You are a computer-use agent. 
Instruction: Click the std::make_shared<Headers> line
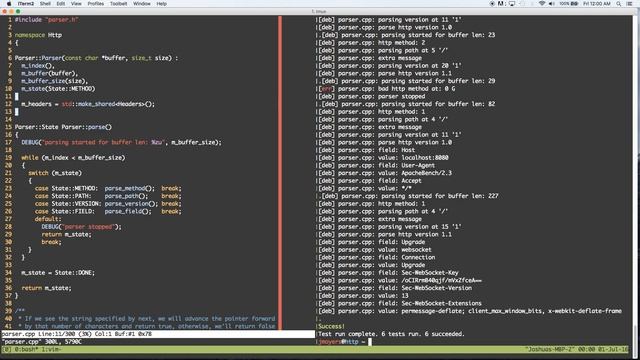coord(88,104)
